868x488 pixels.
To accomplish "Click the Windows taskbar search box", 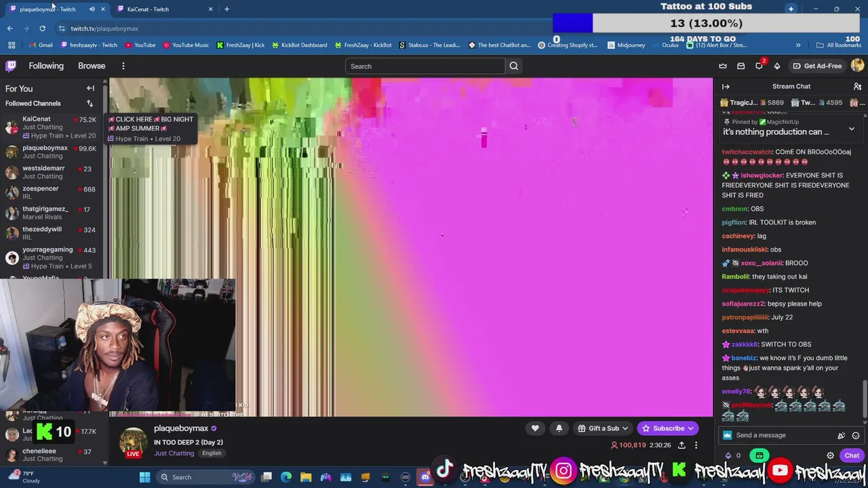I will click(205, 477).
